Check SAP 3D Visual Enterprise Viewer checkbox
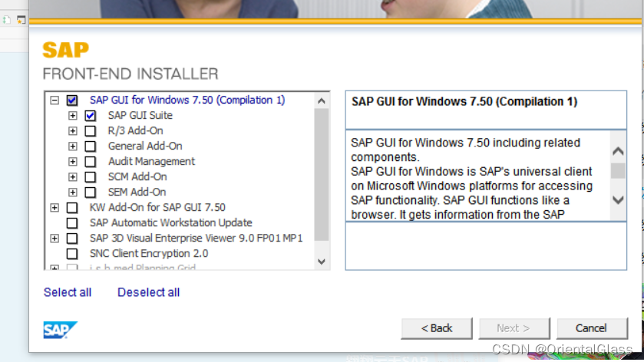 [72, 239]
